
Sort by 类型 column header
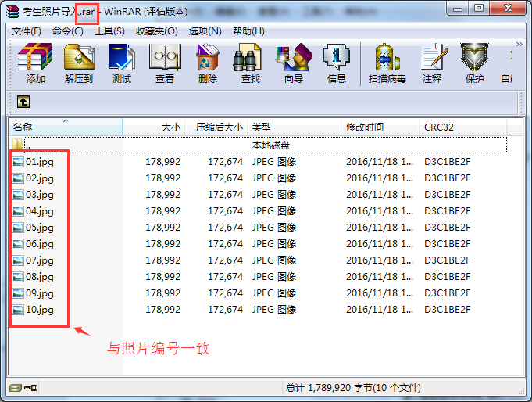(x=295, y=127)
